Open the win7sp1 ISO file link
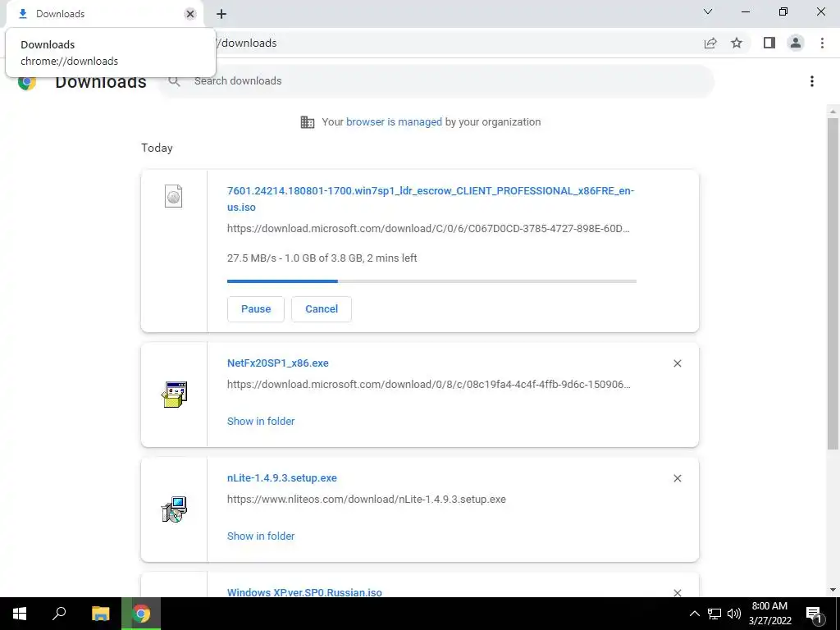The width and height of the screenshot is (840, 630). [430, 199]
